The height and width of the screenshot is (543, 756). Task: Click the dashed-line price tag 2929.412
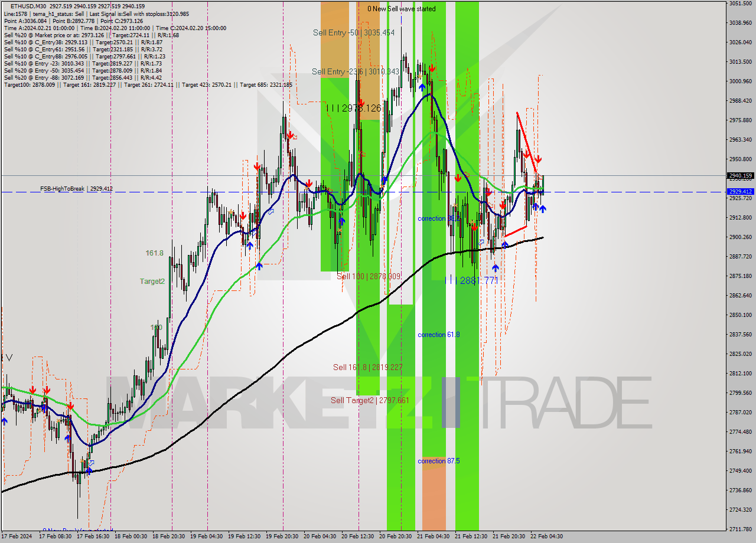[740, 192]
